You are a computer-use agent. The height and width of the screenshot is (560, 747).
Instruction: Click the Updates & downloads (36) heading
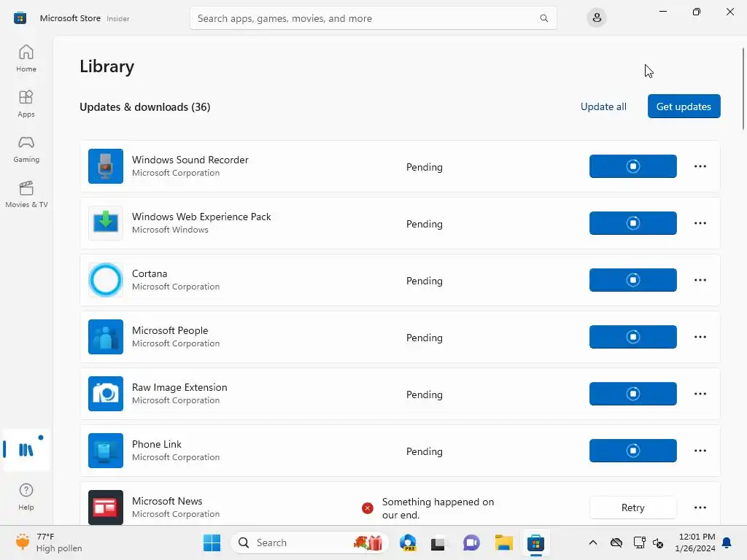pos(145,106)
